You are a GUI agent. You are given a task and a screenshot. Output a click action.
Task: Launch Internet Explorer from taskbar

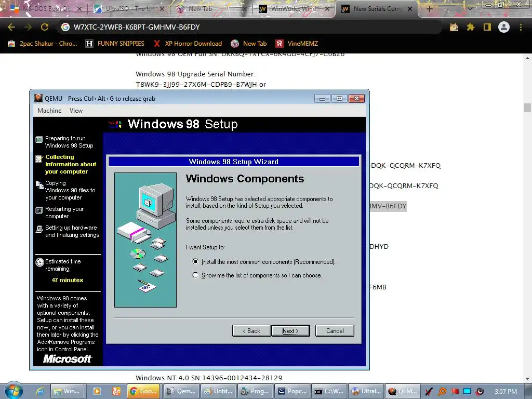tap(40, 391)
